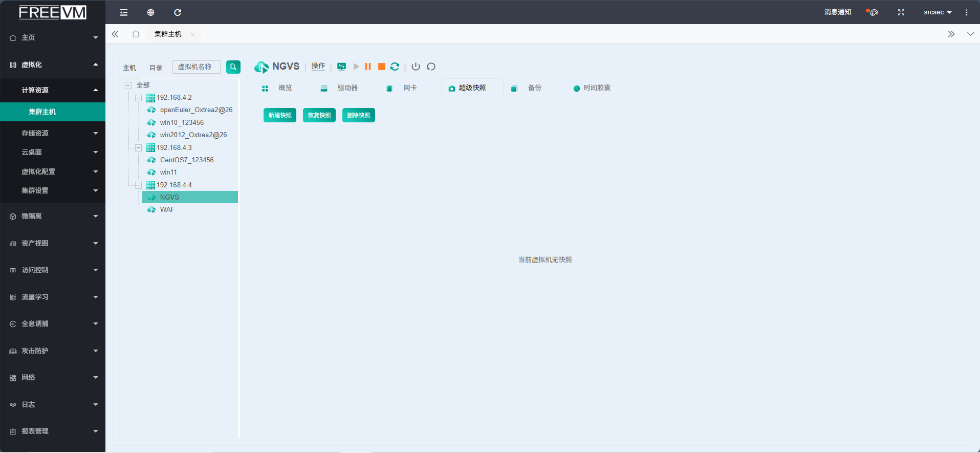980x453 pixels.
Task: Click the 删除快照 button
Action: [358, 115]
